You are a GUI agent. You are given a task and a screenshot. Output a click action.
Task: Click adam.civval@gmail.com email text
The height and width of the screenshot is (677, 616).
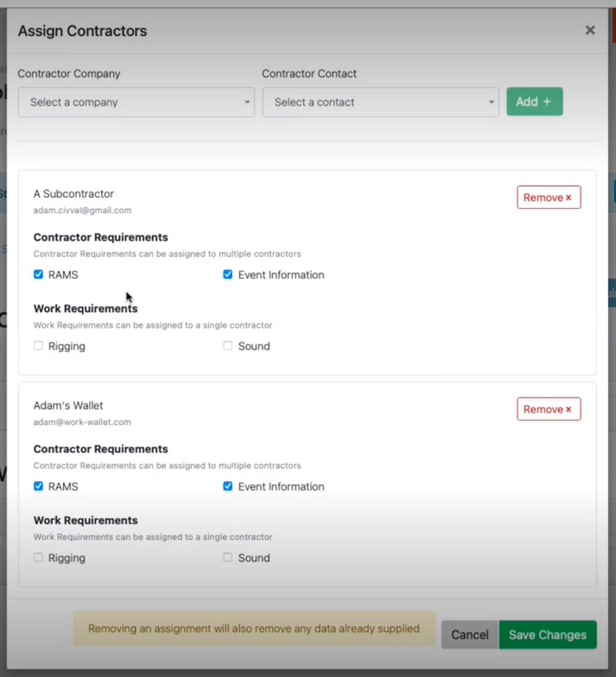click(82, 210)
